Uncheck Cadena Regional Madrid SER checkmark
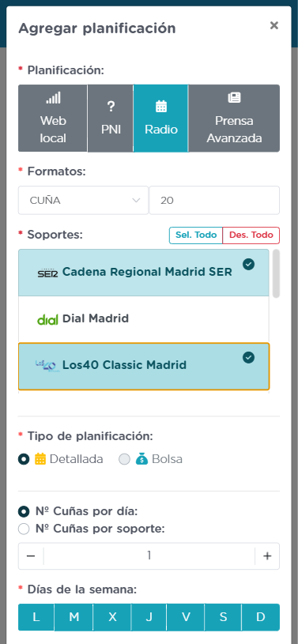This screenshot has height=644, width=298. click(248, 265)
